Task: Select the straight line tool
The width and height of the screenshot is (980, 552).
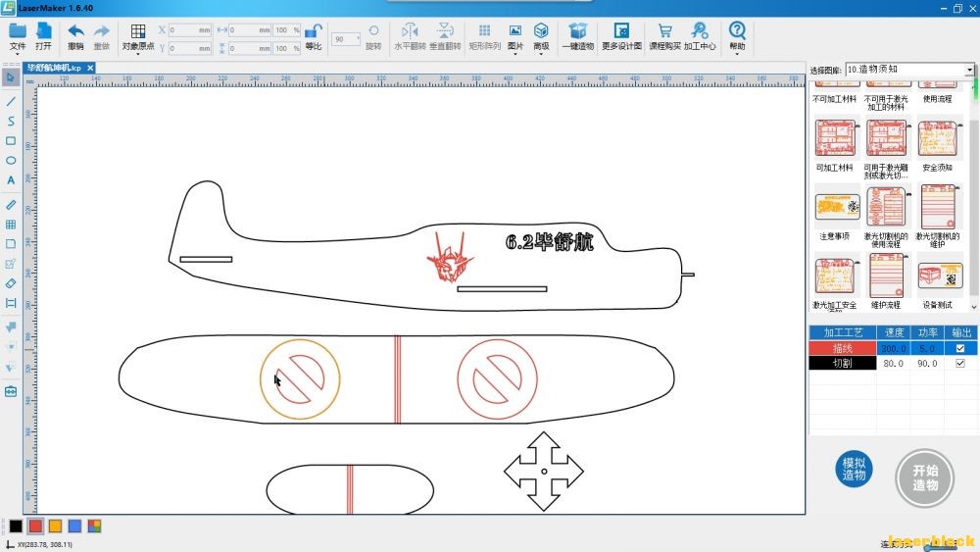Action: (11, 101)
